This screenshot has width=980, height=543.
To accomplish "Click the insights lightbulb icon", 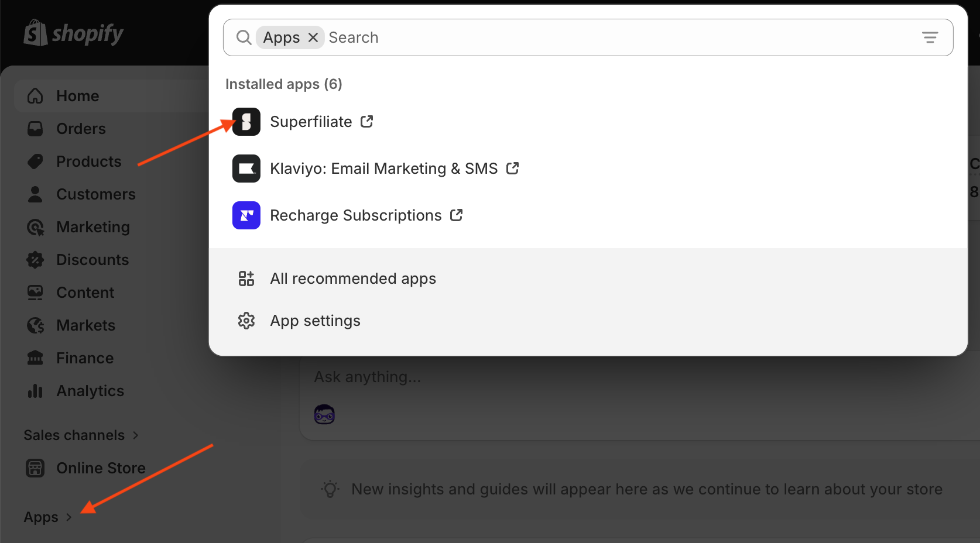I will [330, 489].
